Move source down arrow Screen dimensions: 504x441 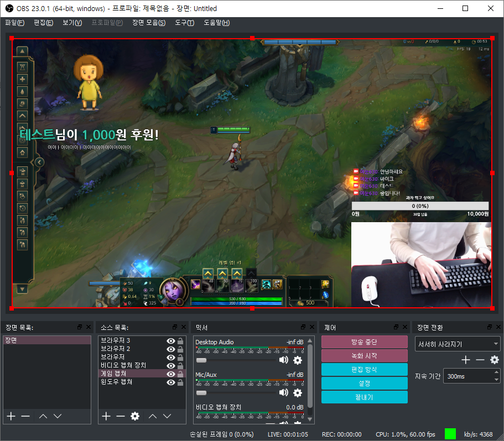tap(167, 416)
